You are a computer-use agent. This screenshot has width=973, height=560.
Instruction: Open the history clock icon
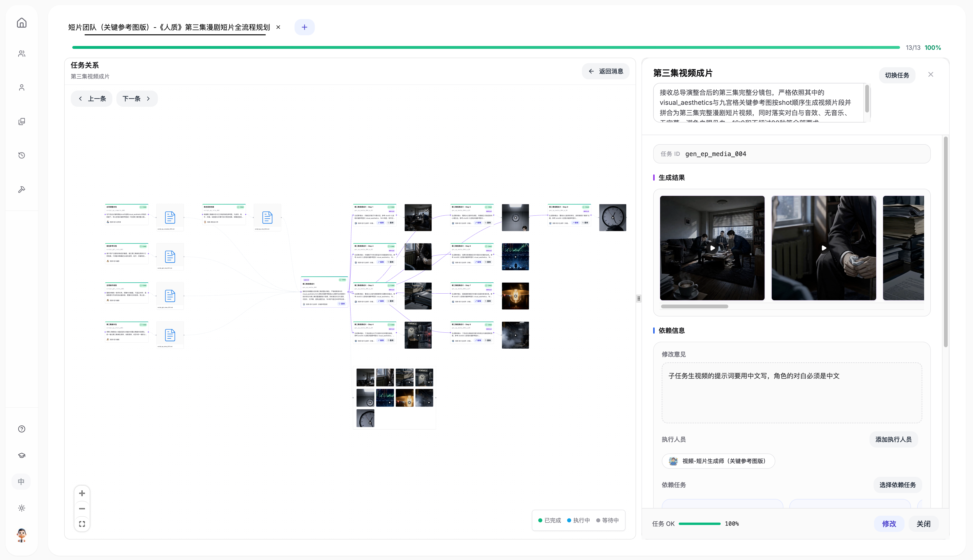(x=21, y=155)
